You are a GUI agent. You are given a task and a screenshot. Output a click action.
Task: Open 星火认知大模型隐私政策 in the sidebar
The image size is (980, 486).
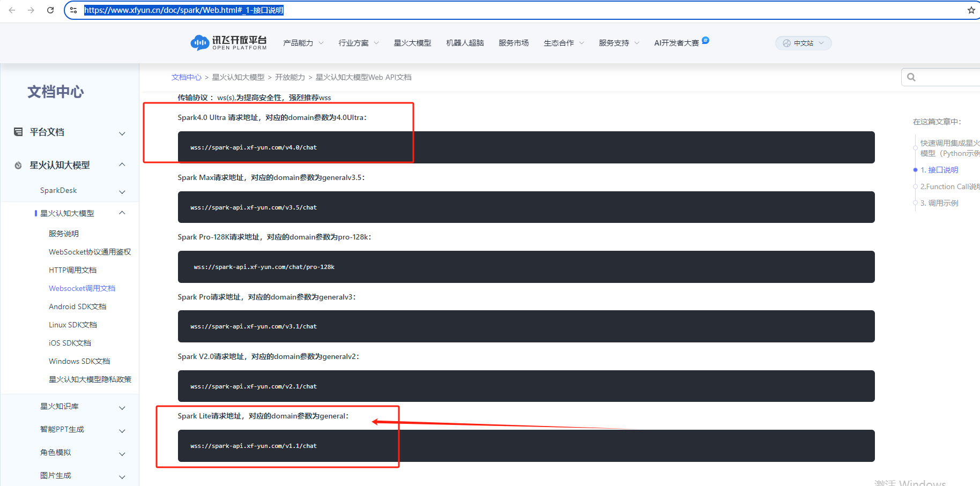pos(90,379)
